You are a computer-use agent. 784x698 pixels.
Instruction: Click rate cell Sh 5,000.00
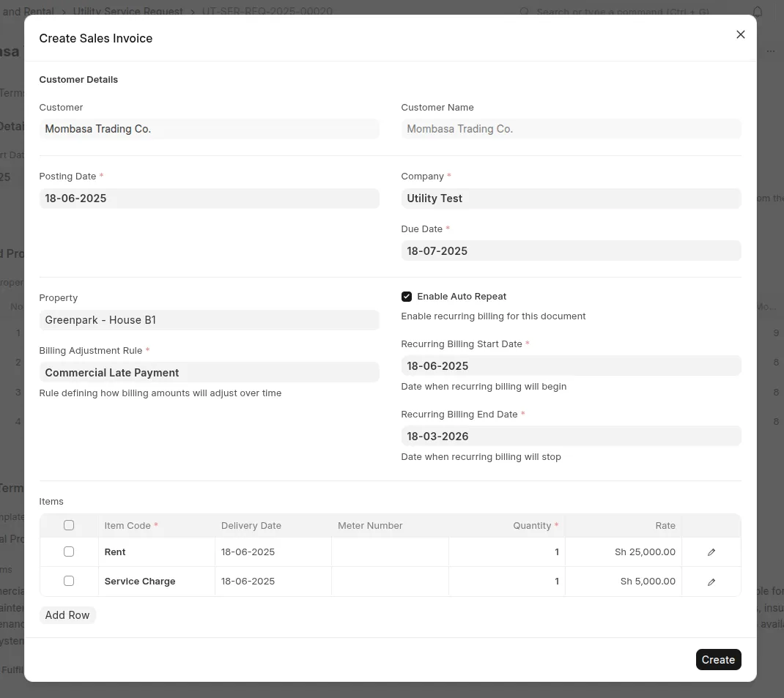pyautogui.click(x=624, y=582)
